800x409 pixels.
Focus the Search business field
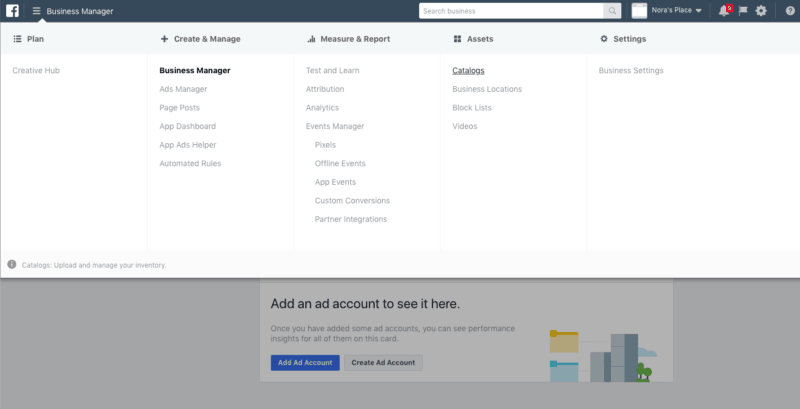pos(511,11)
